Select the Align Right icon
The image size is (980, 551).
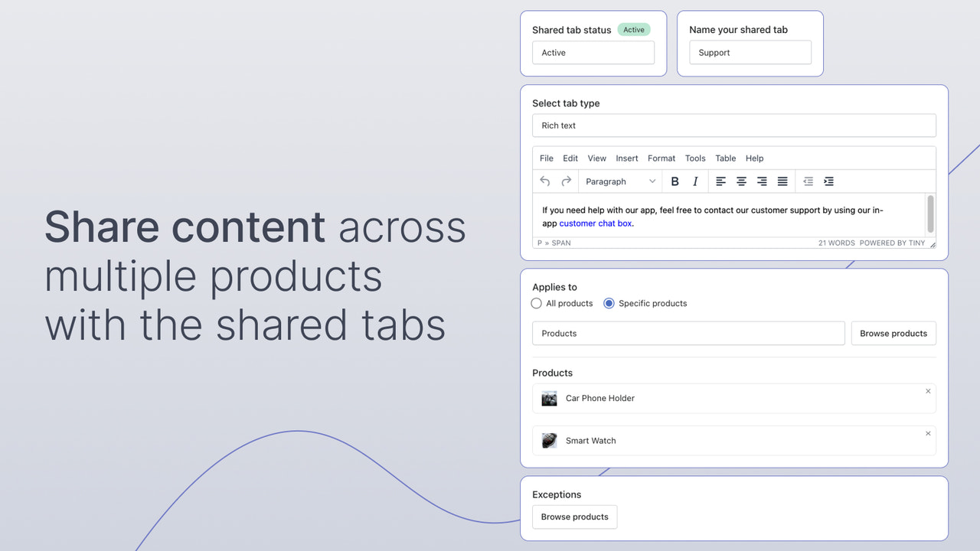762,181
